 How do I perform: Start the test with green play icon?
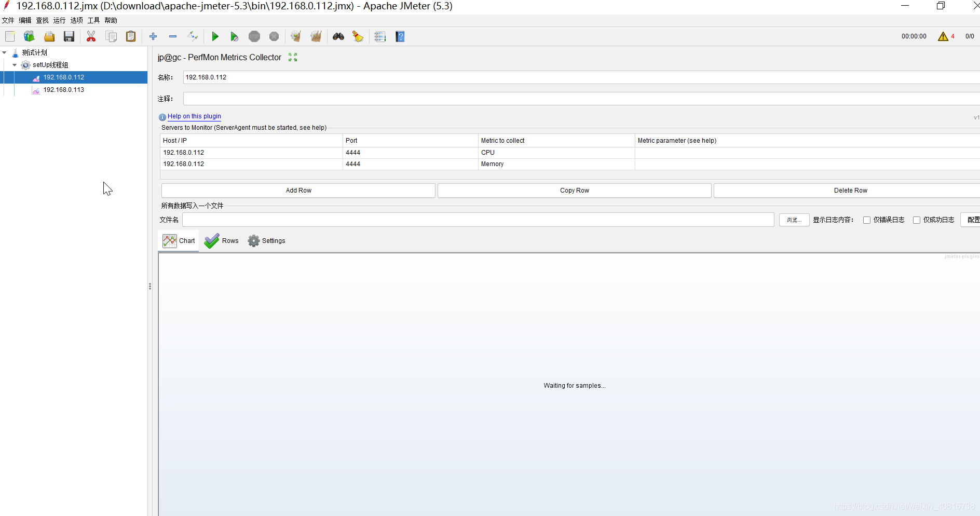coord(215,36)
